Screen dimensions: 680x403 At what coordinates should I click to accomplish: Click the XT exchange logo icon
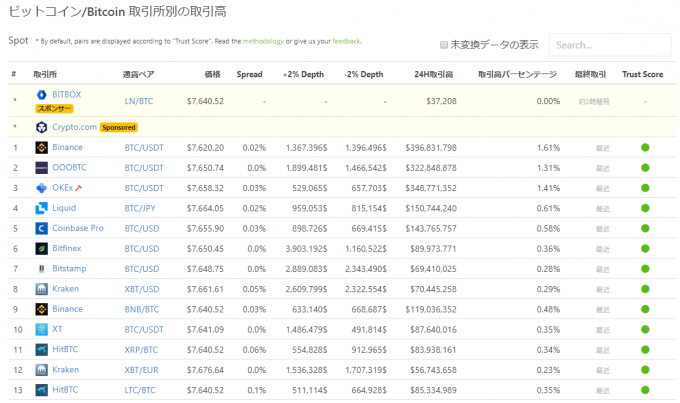pos(42,329)
